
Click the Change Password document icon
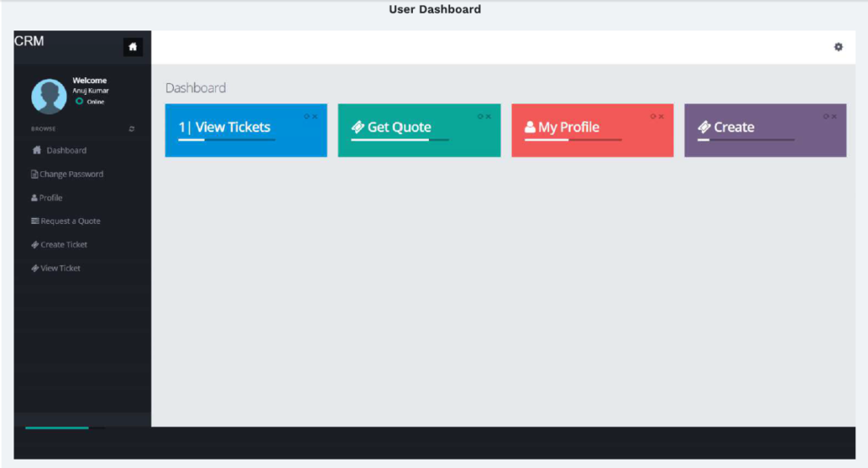pos(34,174)
